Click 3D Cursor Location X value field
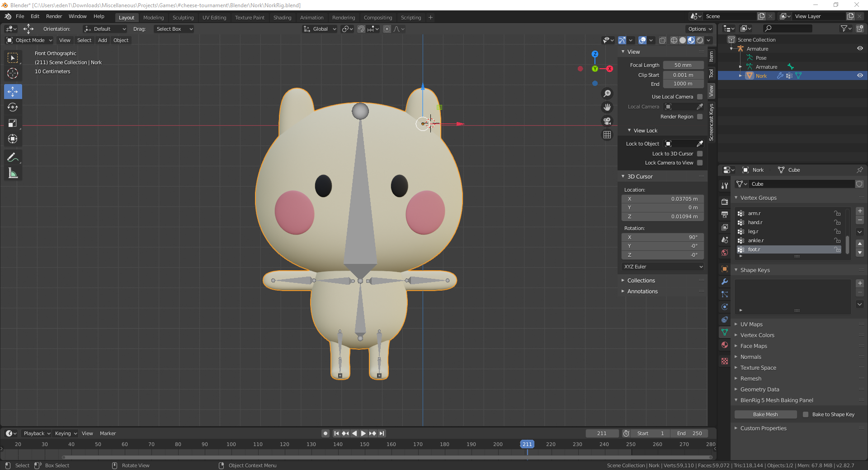This screenshot has width=868, height=470. point(663,199)
